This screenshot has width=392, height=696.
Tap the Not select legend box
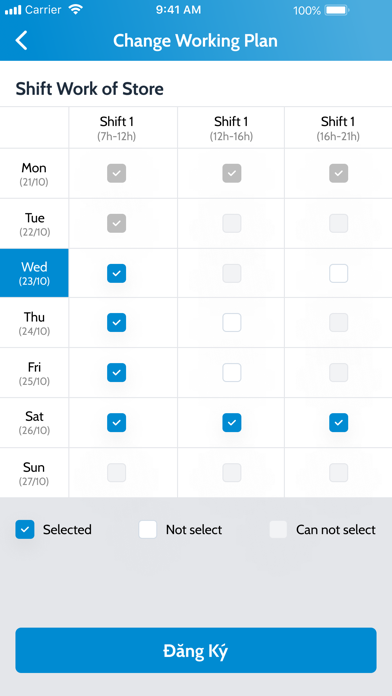(x=148, y=530)
